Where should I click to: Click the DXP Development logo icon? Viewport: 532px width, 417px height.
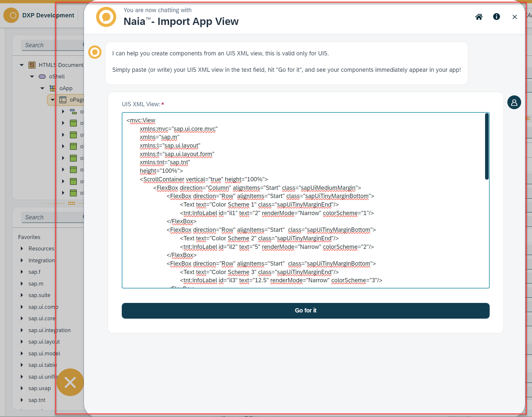[11, 15]
